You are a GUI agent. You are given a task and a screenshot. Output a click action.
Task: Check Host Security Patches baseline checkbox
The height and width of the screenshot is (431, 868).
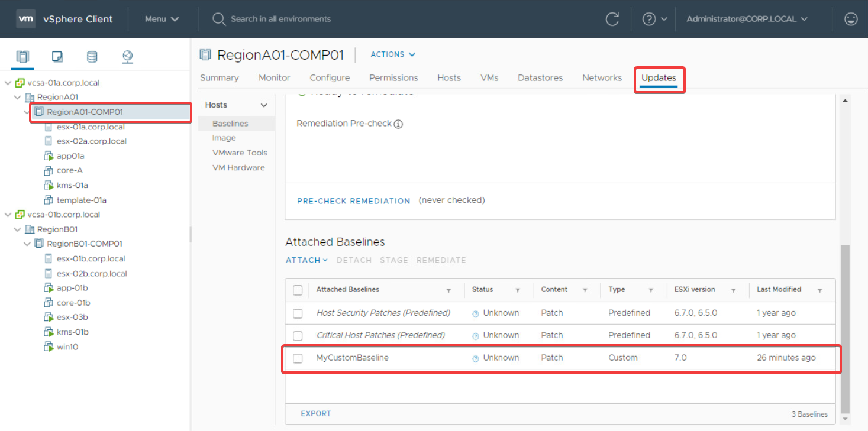coord(298,313)
